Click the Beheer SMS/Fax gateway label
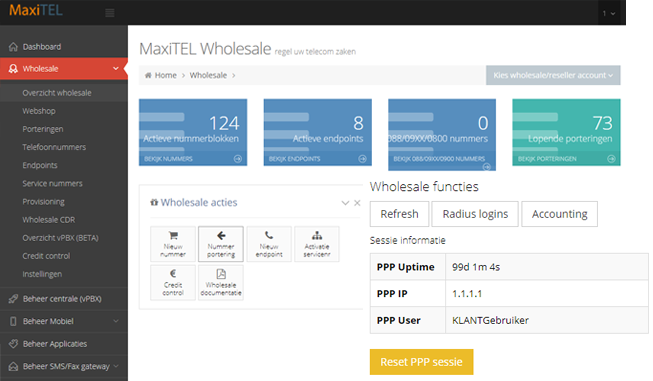 pos(66,366)
